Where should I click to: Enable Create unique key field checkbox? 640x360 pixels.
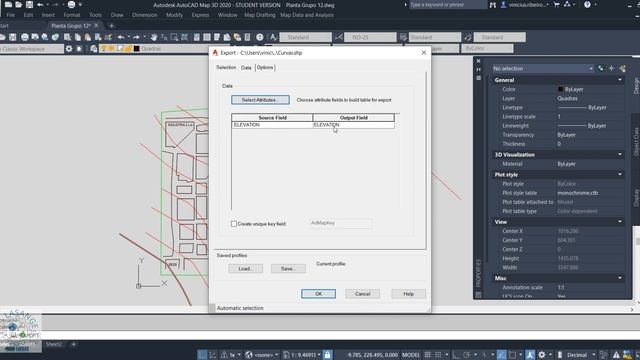pyautogui.click(x=234, y=224)
